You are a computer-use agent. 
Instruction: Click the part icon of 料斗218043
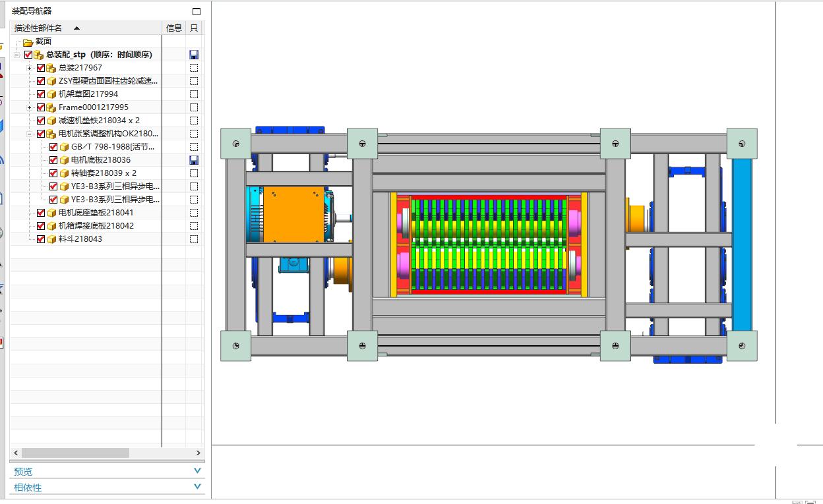pos(51,239)
